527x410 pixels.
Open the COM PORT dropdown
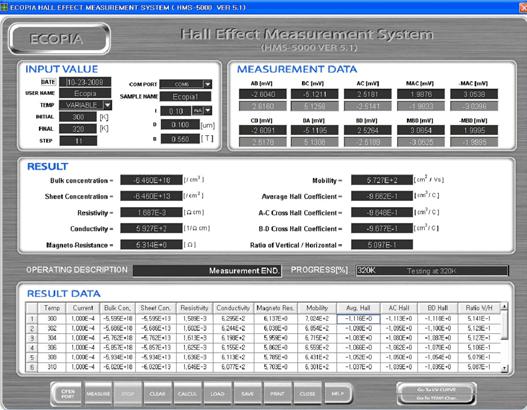pyautogui.click(x=208, y=84)
